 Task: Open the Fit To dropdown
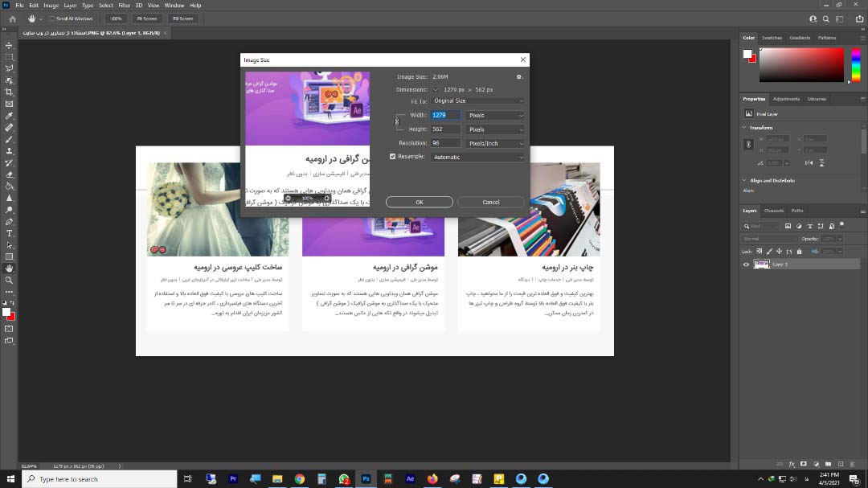[477, 100]
